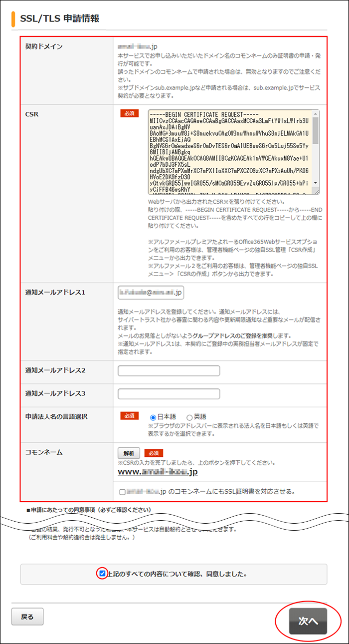The width and height of the screenshot is (349, 644).
Task: Toggle the 確認、同意しました agreement checkbox
Action: (x=102, y=574)
